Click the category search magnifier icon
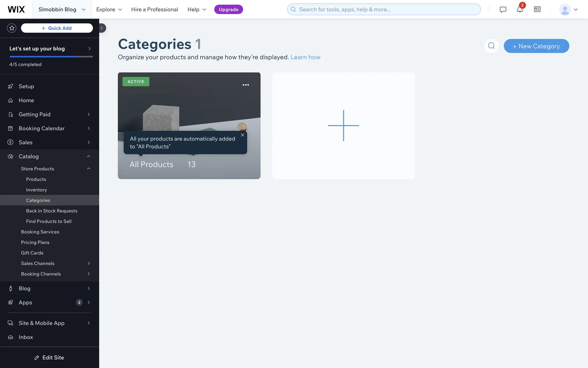The image size is (588, 368). pos(491,46)
